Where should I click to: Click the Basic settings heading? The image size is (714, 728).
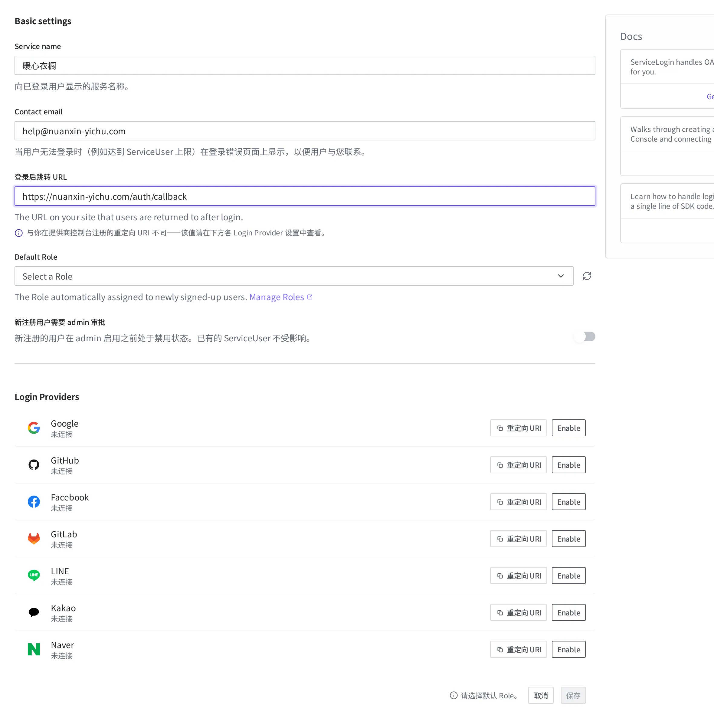[x=43, y=21]
